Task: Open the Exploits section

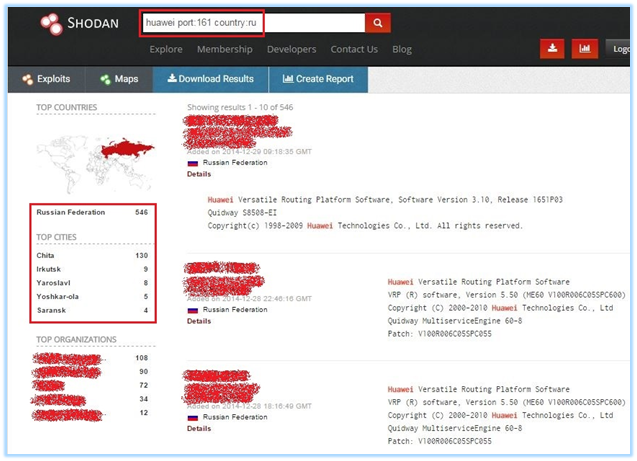Action: tap(46, 79)
